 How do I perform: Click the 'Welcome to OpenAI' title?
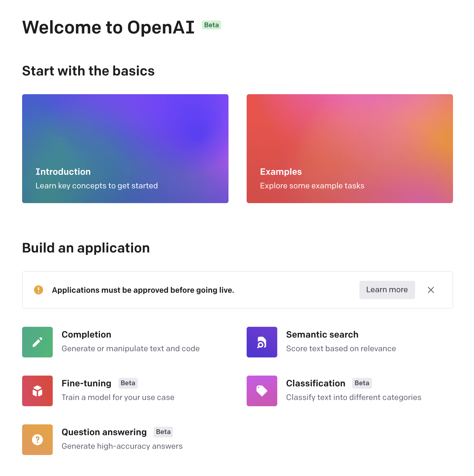click(x=108, y=28)
